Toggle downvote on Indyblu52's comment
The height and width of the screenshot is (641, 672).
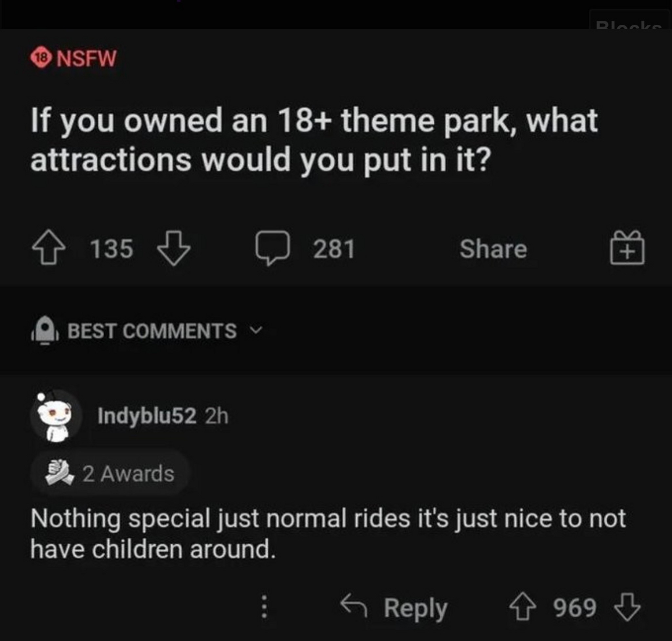[x=627, y=607]
